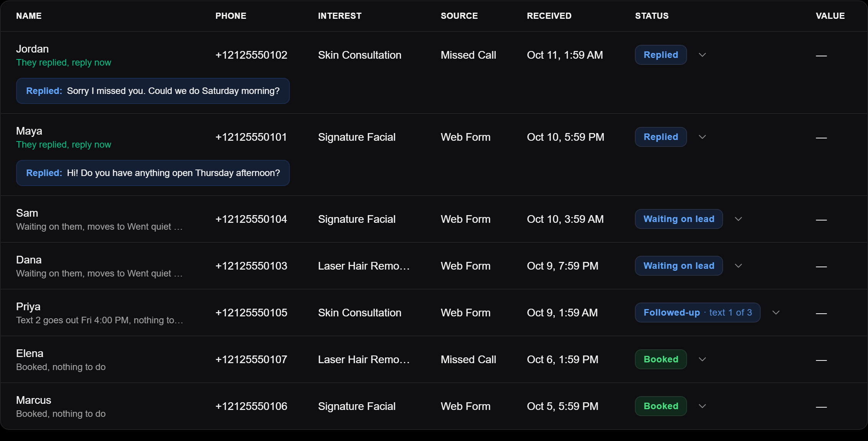Expand status chevron in Dana's row

tap(738, 266)
